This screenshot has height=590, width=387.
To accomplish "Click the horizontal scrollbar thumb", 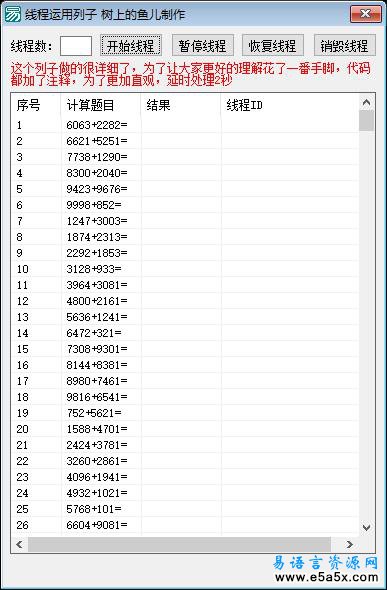I will coord(179,544).
